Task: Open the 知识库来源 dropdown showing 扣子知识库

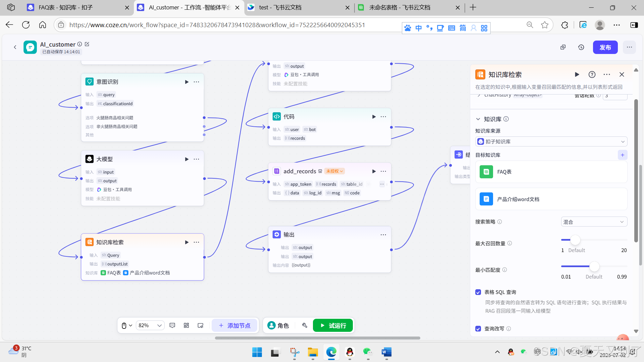Action: pos(551,142)
